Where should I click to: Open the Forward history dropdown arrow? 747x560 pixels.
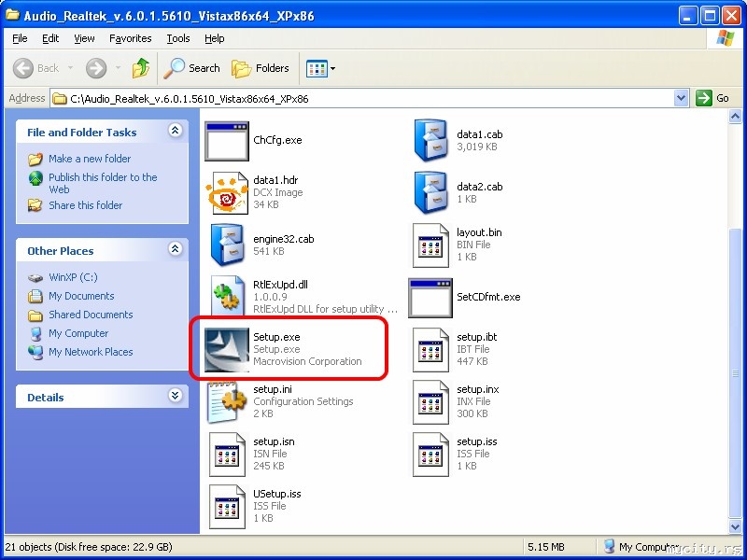point(119,68)
